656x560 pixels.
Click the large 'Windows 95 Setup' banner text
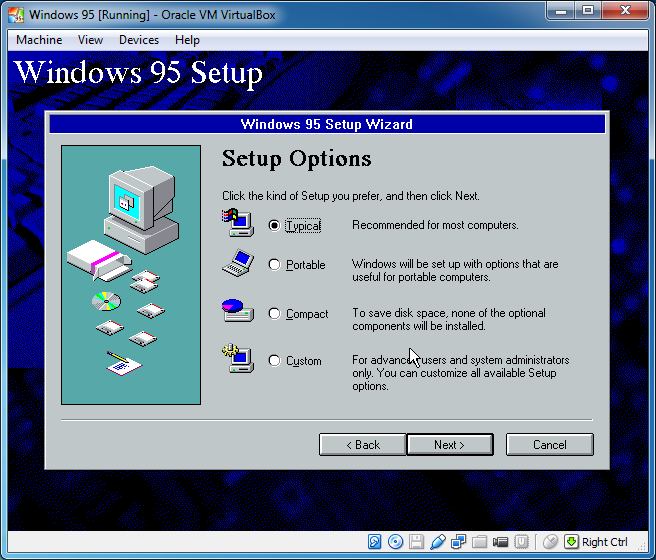coord(138,72)
